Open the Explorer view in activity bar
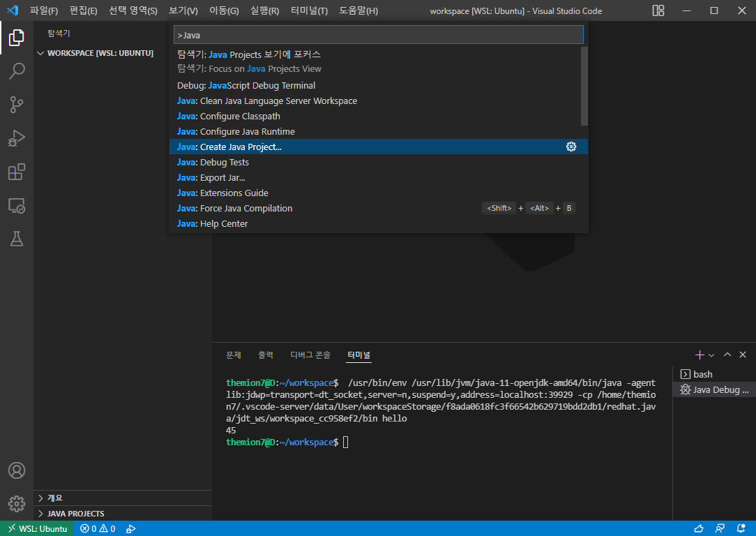 click(x=17, y=38)
